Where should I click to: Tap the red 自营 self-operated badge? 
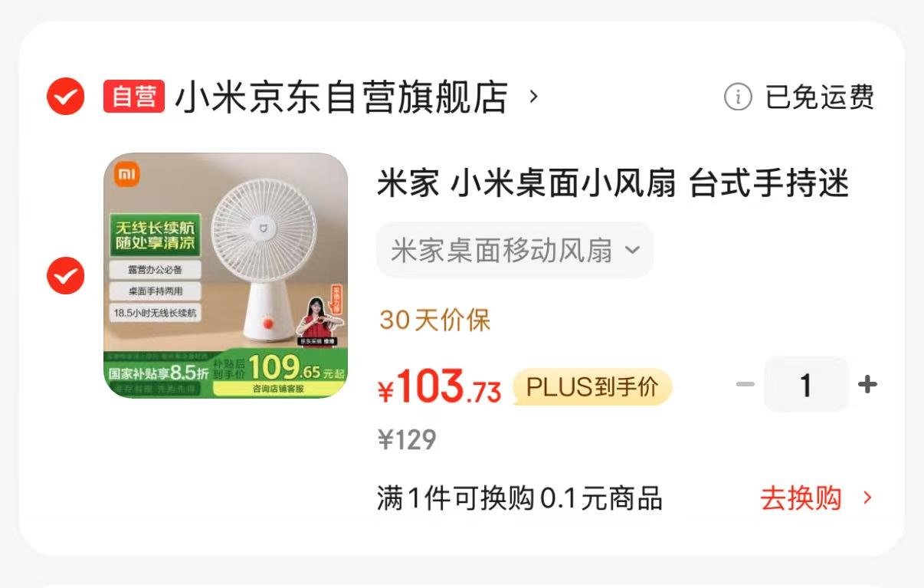coord(134,97)
